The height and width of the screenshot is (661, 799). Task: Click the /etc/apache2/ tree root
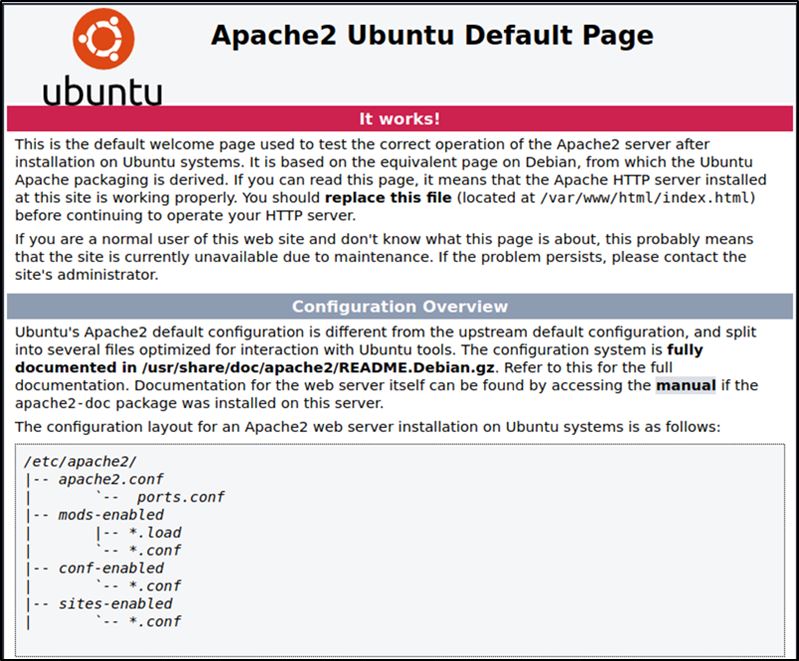pyautogui.click(x=80, y=462)
